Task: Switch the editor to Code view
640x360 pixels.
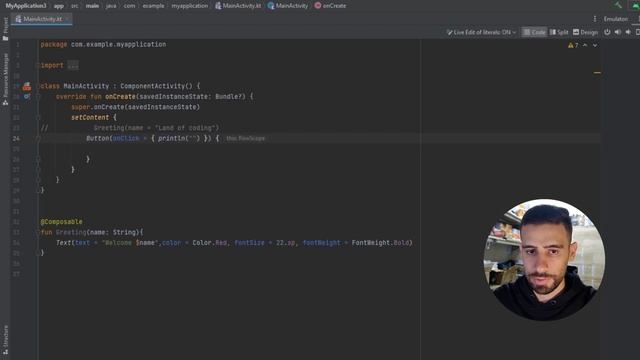Action: (x=534, y=32)
